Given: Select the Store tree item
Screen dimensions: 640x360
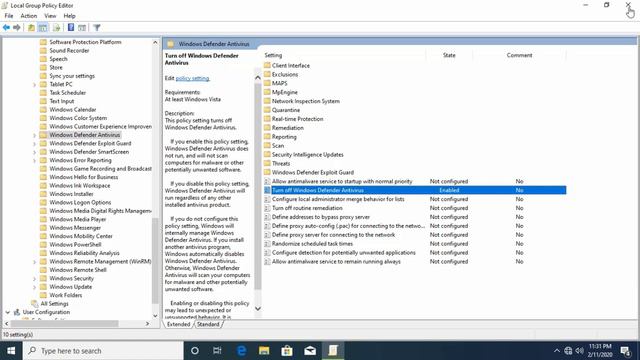Looking at the screenshot, I should click(56, 67).
